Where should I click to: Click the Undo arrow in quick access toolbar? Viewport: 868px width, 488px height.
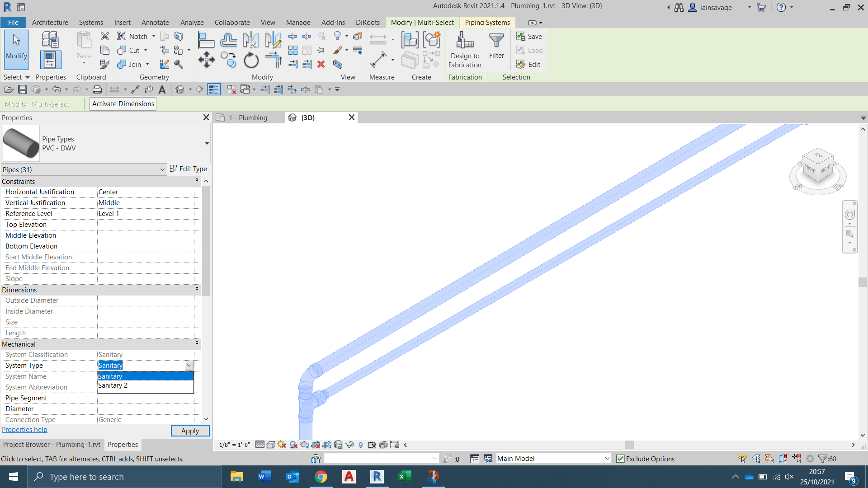click(56, 89)
